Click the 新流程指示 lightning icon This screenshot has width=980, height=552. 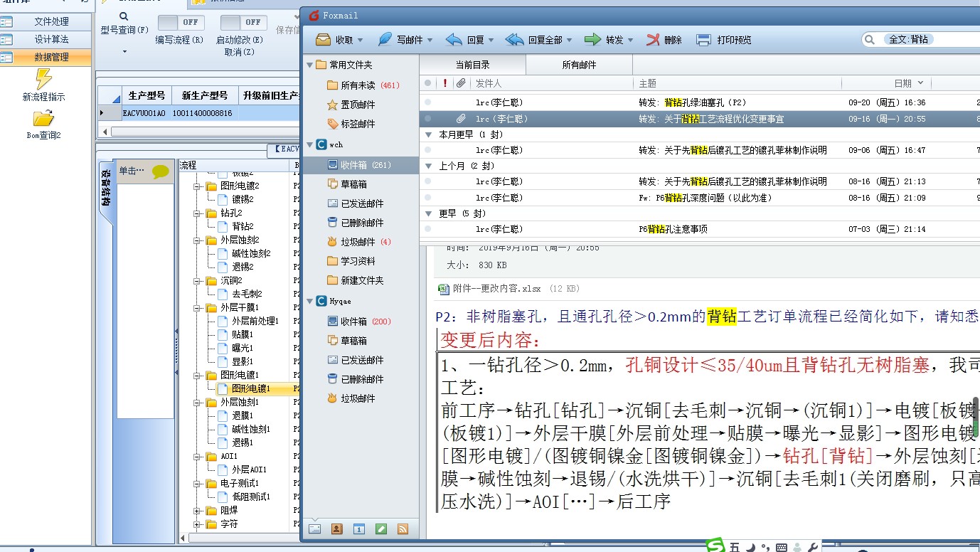[44, 79]
